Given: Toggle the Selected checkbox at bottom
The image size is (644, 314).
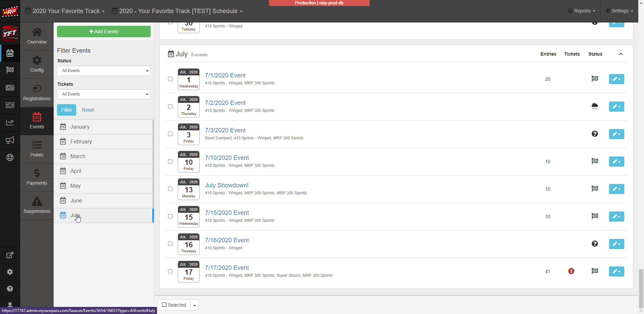Looking at the screenshot, I should [164, 305].
